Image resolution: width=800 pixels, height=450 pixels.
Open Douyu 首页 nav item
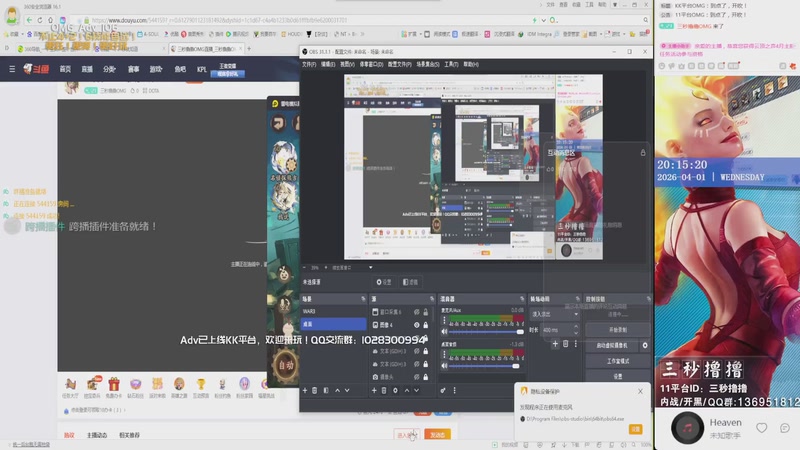(65, 69)
